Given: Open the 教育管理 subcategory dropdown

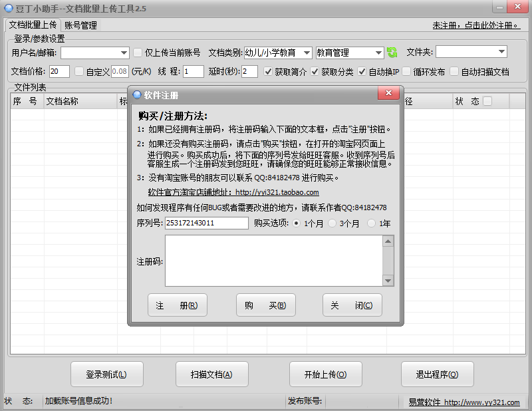Looking at the screenshot, I should [x=378, y=53].
